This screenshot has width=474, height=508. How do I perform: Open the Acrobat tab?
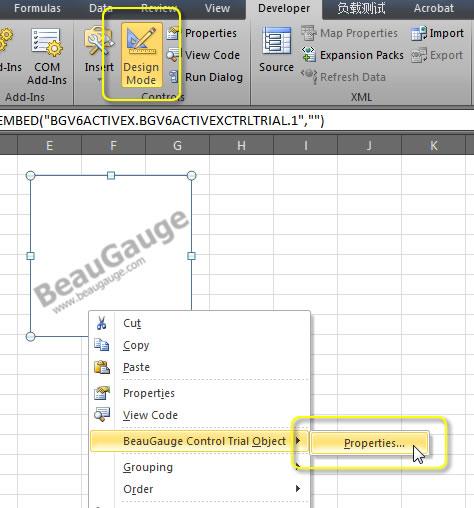434,8
